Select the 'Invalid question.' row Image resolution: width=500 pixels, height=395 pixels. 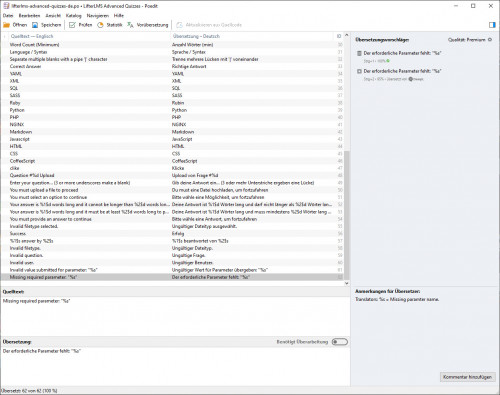tap(172, 256)
